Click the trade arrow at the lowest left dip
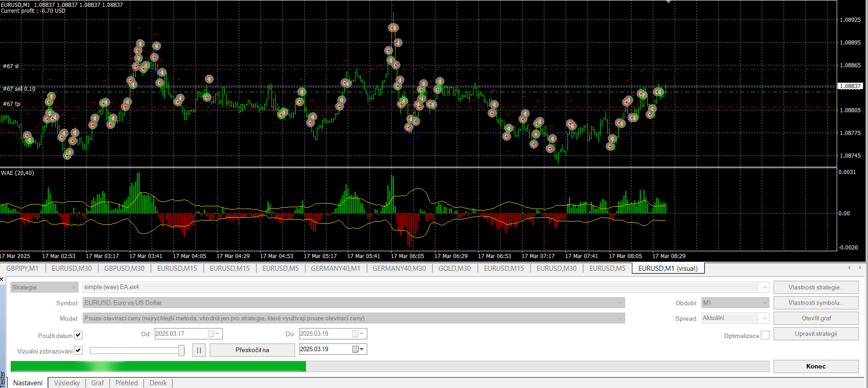This screenshot has width=868, height=388. 68,154
